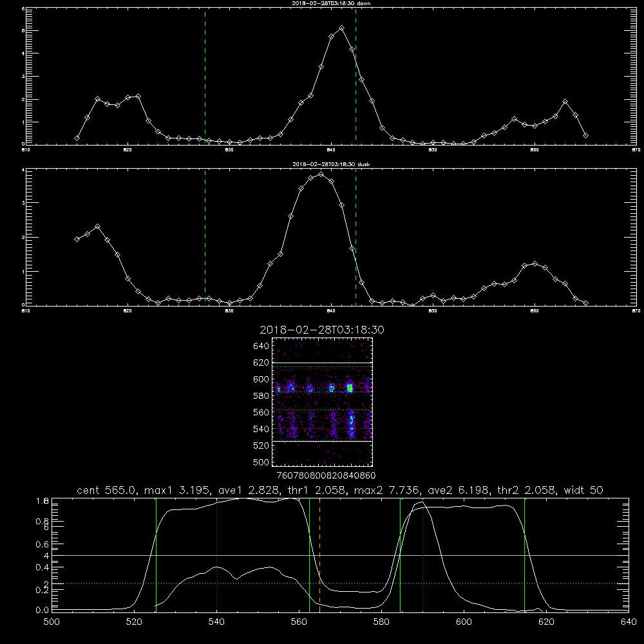Click the "0.0" y-axis label of the bottom plot
This screenshot has width=644, height=644.
coord(42,610)
